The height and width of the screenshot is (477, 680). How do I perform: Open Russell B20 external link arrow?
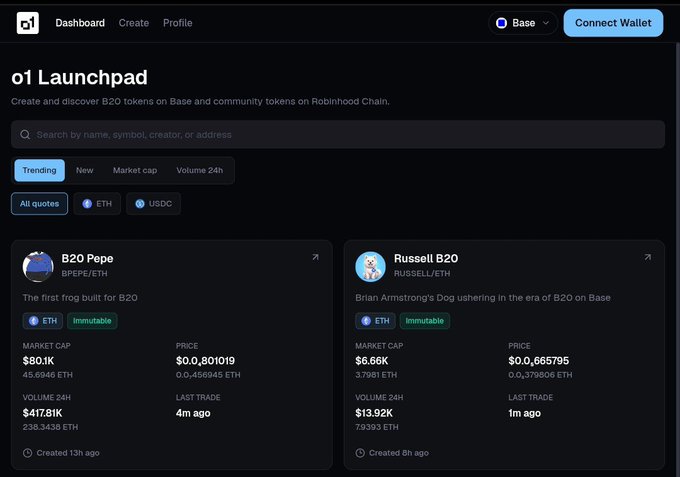pyautogui.click(x=647, y=257)
